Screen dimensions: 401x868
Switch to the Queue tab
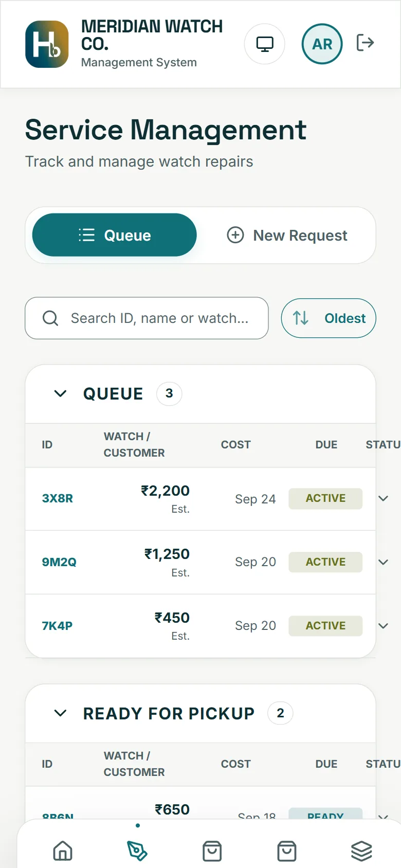(115, 235)
